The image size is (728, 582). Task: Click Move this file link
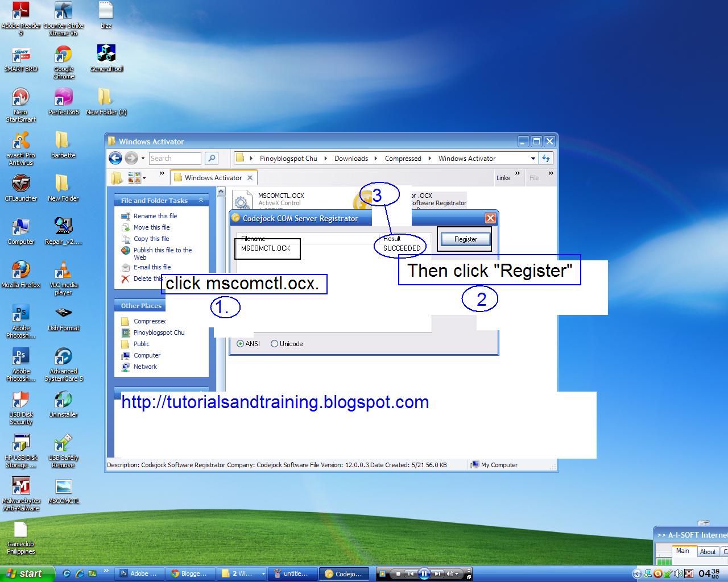click(x=152, y=227)
